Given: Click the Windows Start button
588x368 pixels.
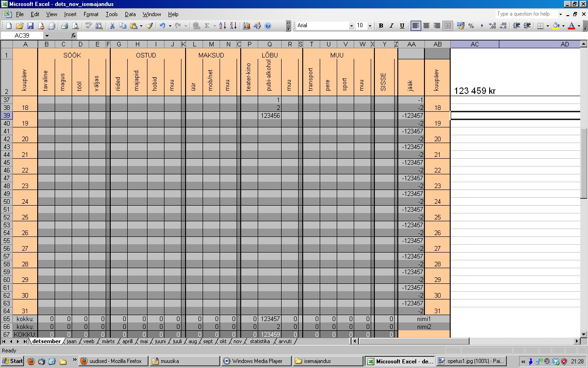Looking at the screenshot, I should pyautogui.click(x=12, y=361).
